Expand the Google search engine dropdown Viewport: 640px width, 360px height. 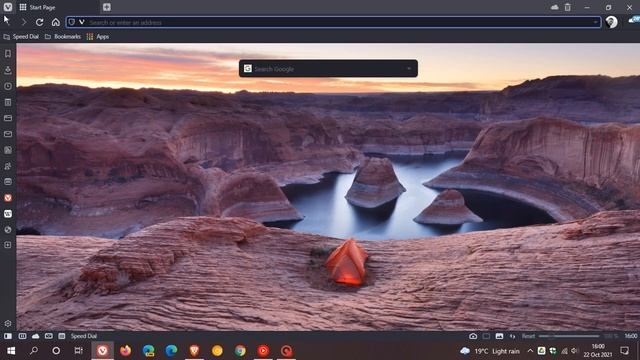(x=409, y=69)
